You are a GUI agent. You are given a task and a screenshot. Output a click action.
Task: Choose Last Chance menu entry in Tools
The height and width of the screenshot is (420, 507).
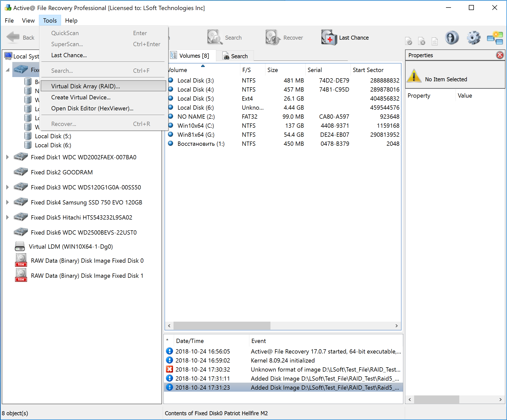[x=103, y=55]
